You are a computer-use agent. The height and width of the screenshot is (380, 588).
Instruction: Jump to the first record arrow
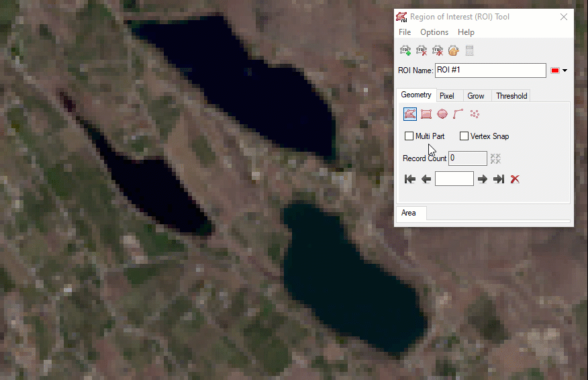click(410, 179)
